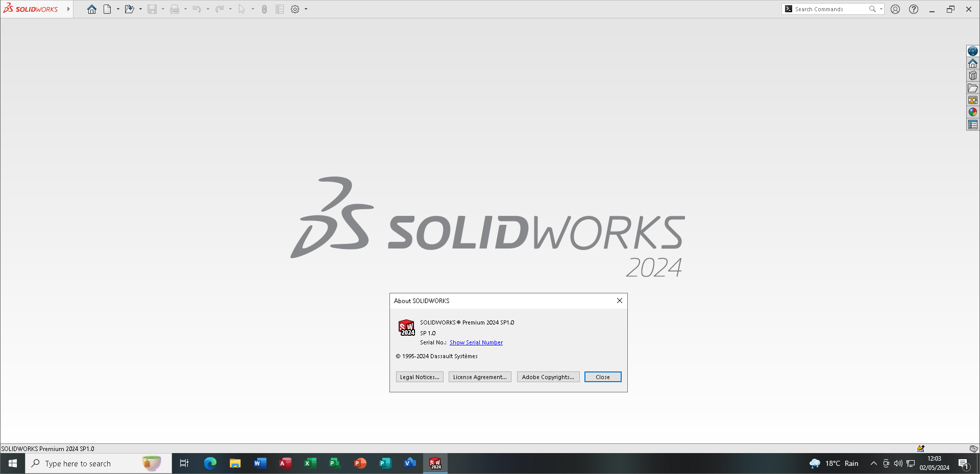
Task: Click the Undo icon
Action: (197, 9)
